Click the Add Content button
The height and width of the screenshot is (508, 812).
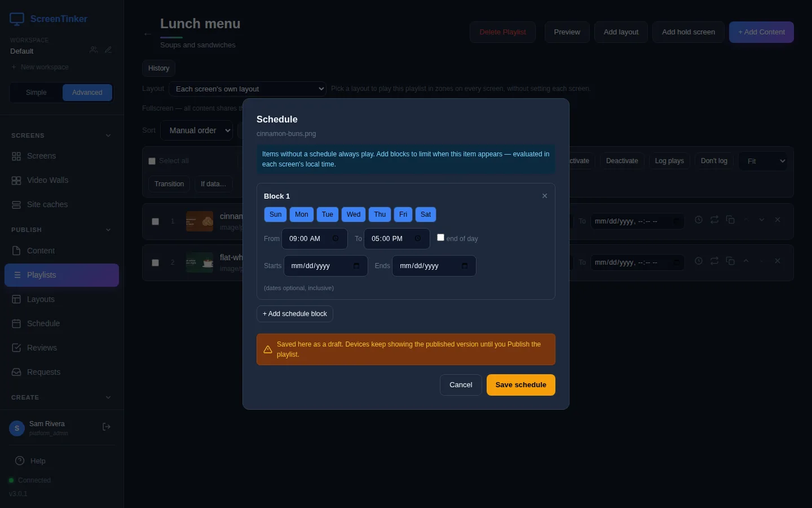coord(761,32)
